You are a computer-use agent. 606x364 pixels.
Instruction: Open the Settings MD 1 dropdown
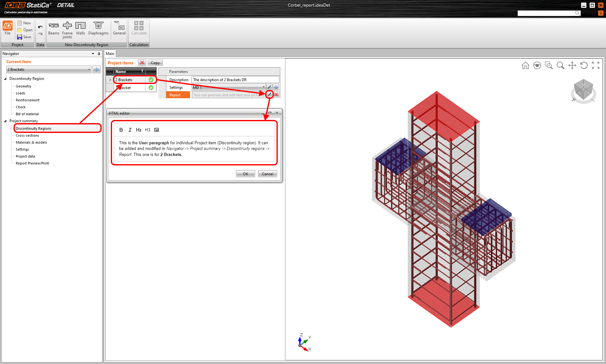(264, 87)
